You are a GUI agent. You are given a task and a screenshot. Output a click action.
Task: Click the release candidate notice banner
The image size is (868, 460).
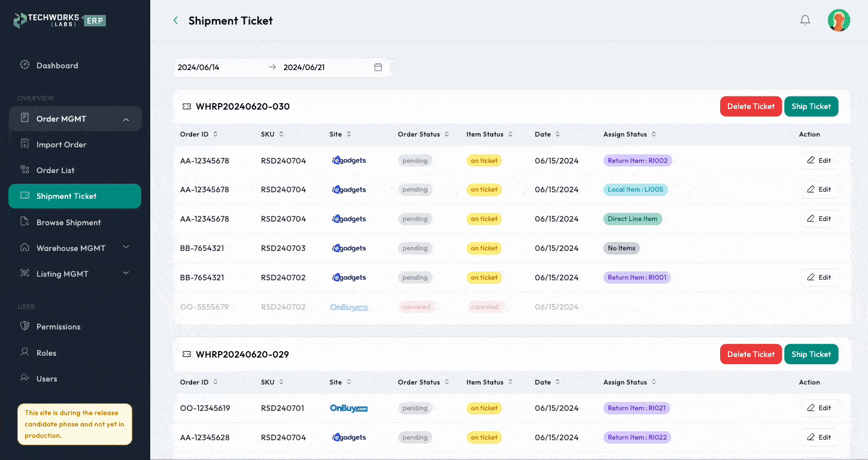tap(75, 424)
